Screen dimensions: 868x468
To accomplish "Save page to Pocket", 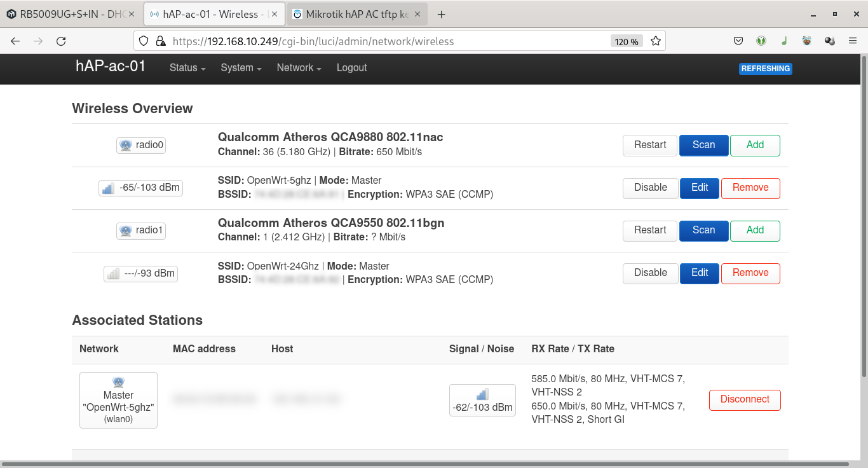I will click(x=738, y=41).
